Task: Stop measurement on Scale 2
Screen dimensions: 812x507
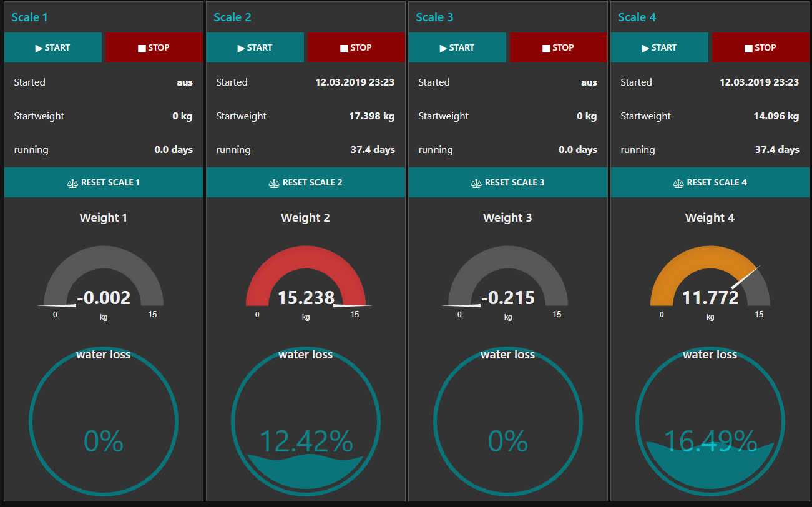Action: tap(356, 47)
